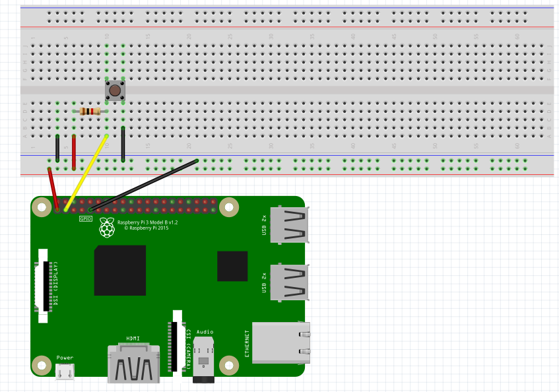The image size is (559, 392).
Task: Click the DSI display connector
Action: (x=44, y=286)
